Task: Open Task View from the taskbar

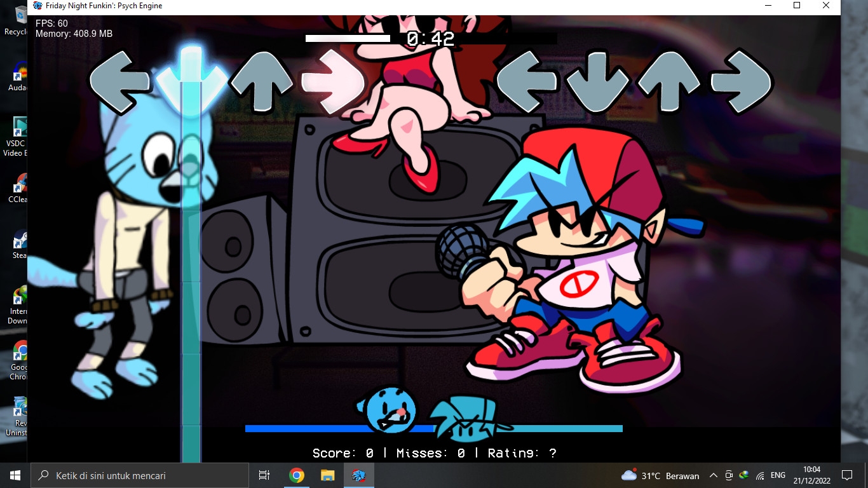Action: (264, 475)
